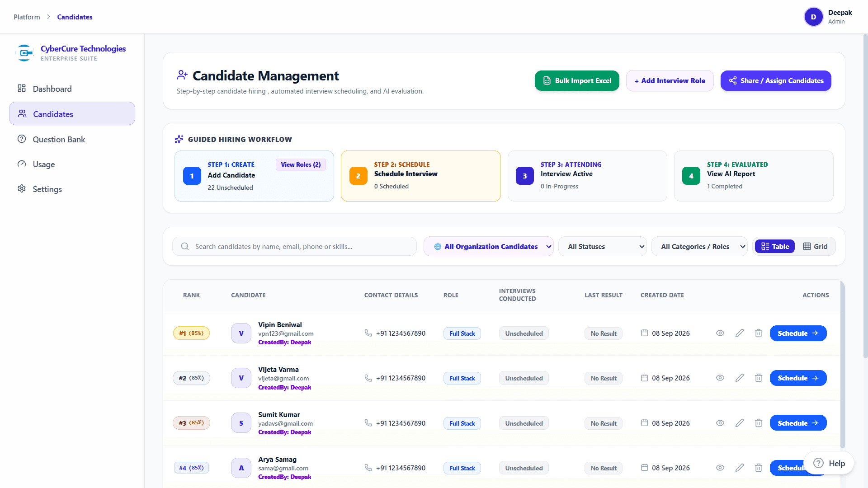
Task: Click No Result badge for Sumit Kumar
Action: [x=604, y=423]
